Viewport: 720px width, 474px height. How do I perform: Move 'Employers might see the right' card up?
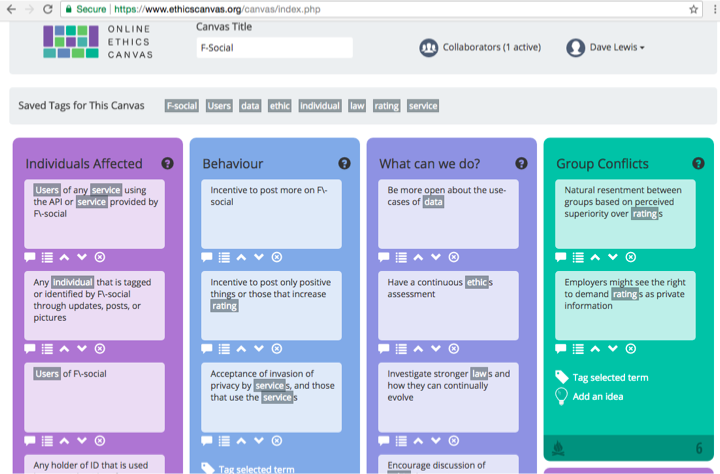[595, 349]
